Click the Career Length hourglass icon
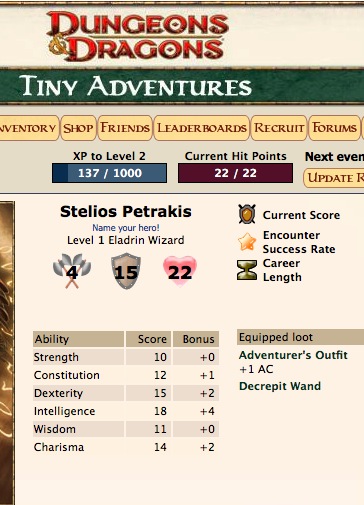The height and width of the screenshot is (505, 364). [x=247, y=270]
